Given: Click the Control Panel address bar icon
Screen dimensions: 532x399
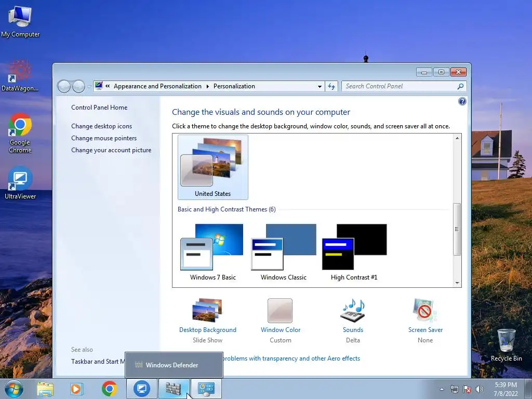Looking at the screenshot, I should click(x=99, y=86).
